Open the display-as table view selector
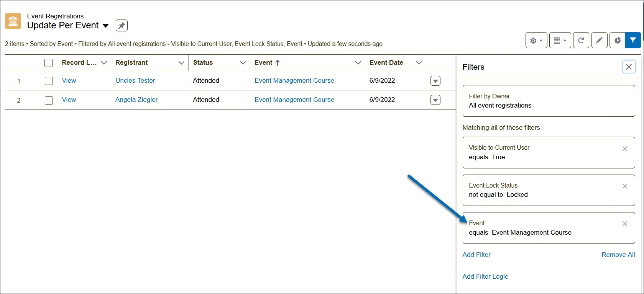 pyautogui.click(x=560, y=41)
